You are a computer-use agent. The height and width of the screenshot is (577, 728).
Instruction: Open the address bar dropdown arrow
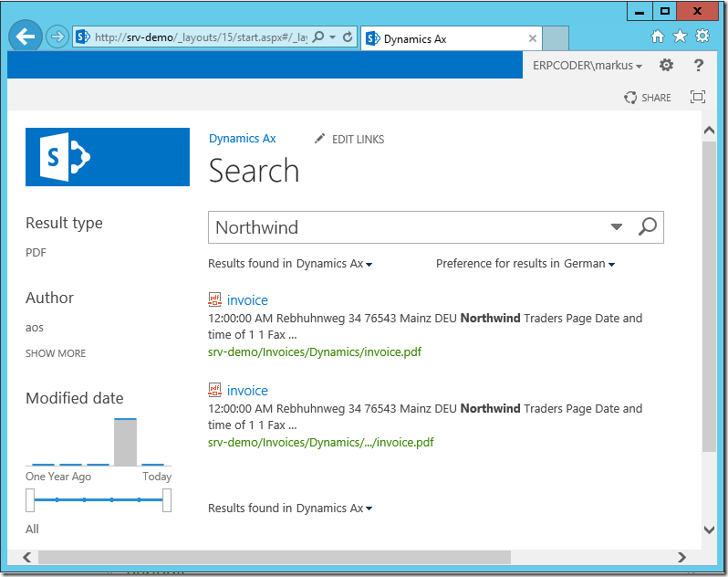click(332, 37)
